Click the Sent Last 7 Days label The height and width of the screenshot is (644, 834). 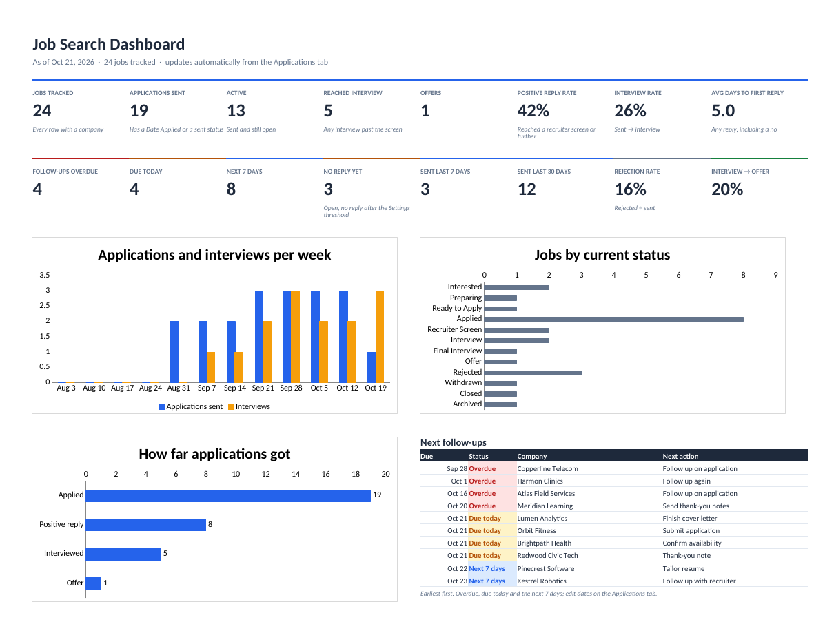point(445,172)
